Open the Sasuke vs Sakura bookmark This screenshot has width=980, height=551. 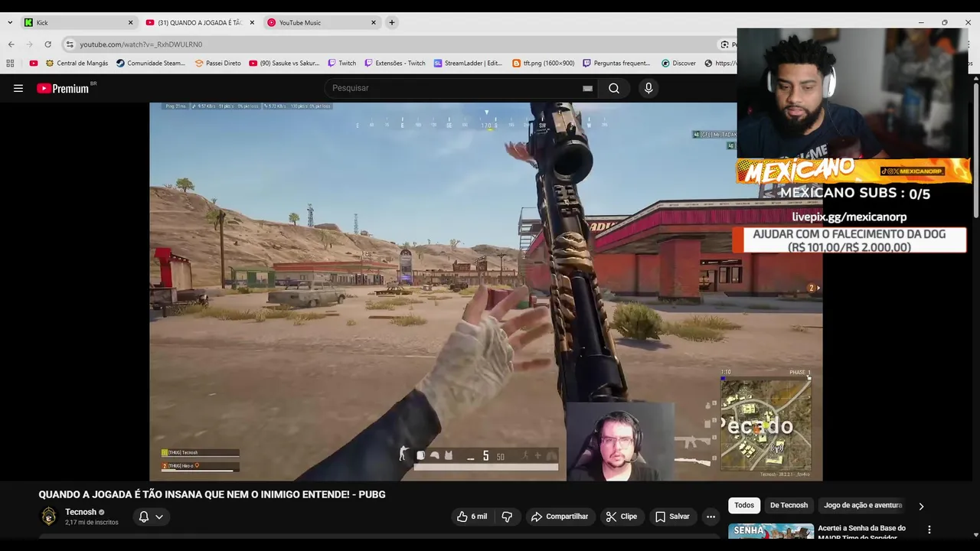[x=284, y=64]
